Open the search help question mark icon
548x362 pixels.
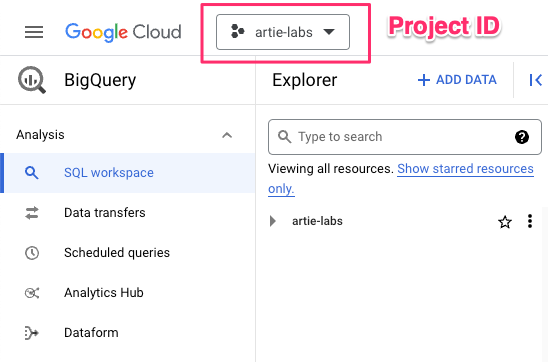(x=522, y=137)
